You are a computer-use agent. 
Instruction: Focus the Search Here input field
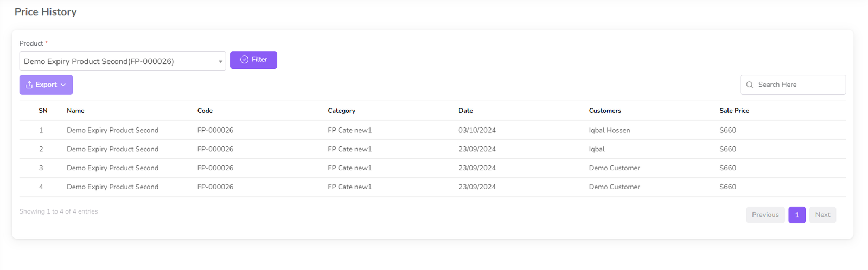coord(797,85)
